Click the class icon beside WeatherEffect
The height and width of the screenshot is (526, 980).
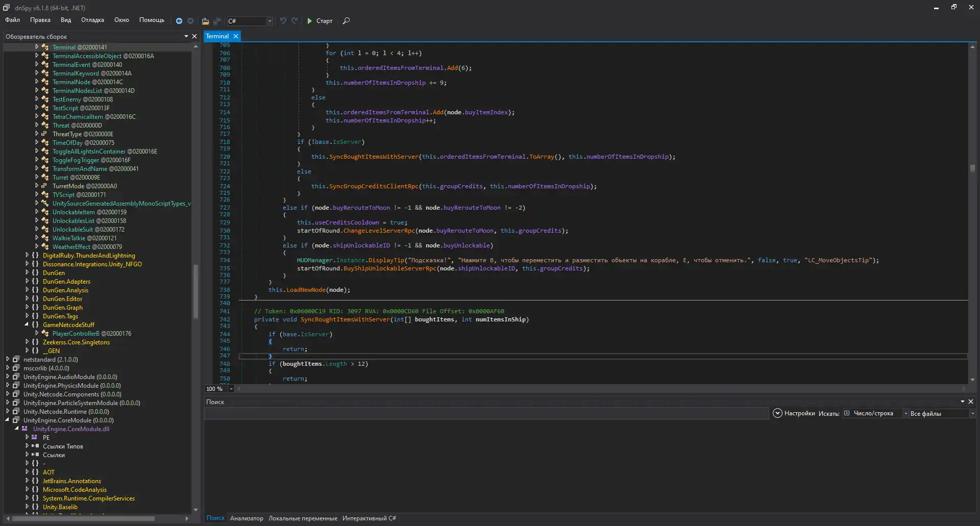(45, 247)
